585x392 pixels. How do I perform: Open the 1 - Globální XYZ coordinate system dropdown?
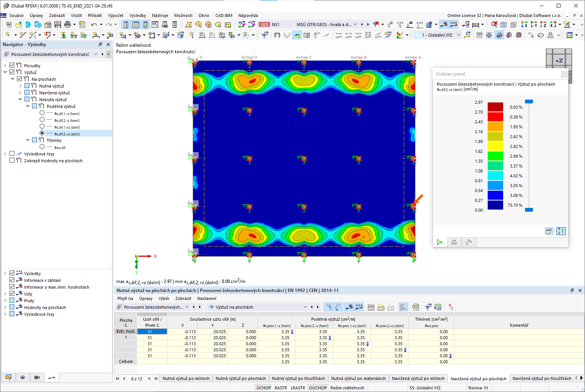pyautogui.click(x=459, y=35)
